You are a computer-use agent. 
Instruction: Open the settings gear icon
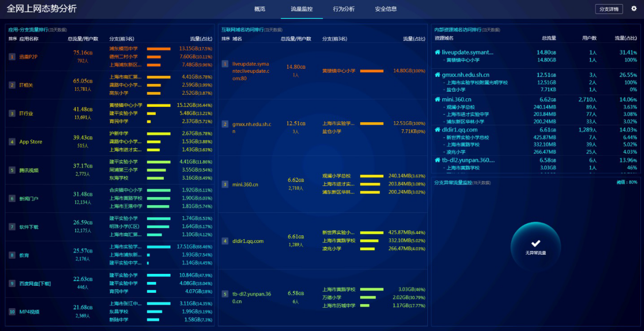tap(634, 9)
